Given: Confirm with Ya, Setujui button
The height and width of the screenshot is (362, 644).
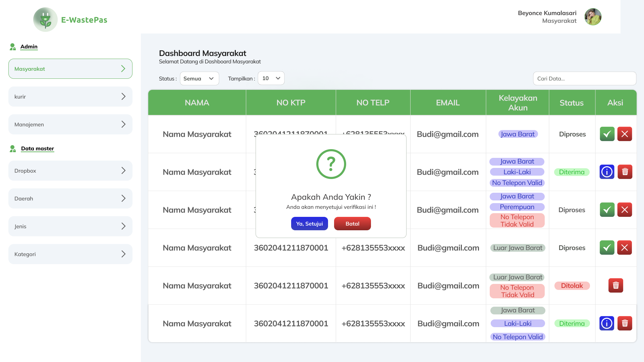Looking at the screenshot, I should 309,224.
